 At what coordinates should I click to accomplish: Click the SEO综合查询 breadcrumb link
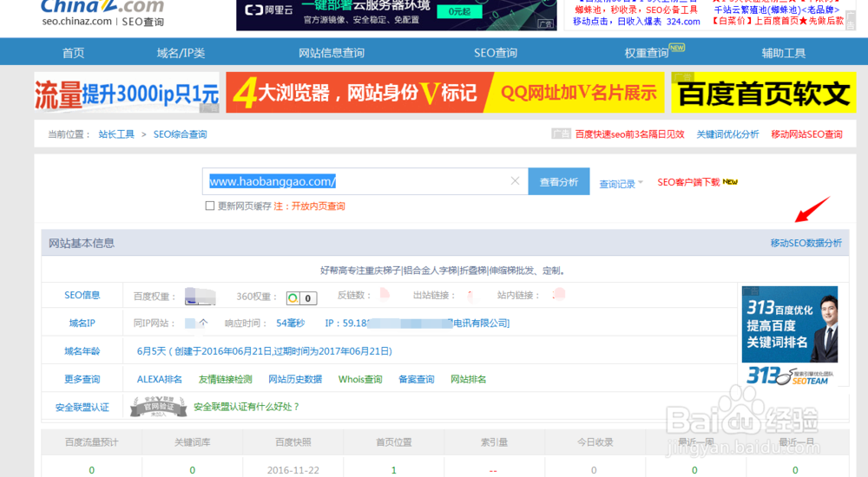click(x=180, y=134)
